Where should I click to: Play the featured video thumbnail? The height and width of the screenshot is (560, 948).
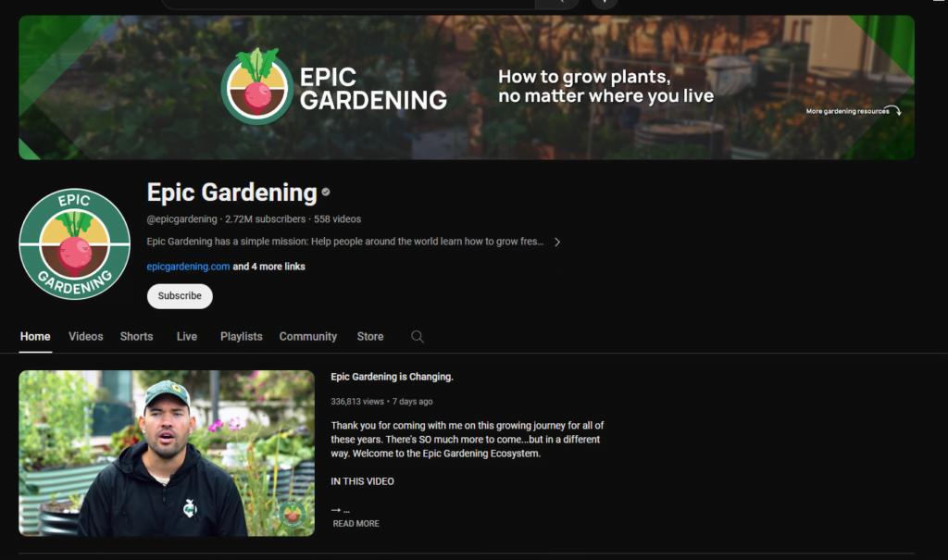(167, 453)
